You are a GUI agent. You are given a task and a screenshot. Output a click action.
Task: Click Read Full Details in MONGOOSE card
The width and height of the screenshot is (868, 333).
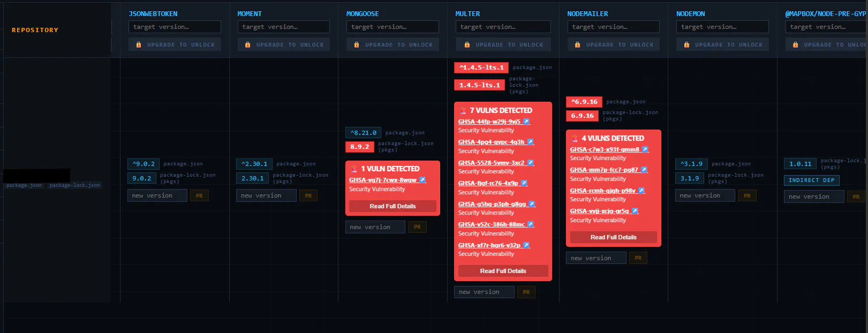click(x=393, y=206)
